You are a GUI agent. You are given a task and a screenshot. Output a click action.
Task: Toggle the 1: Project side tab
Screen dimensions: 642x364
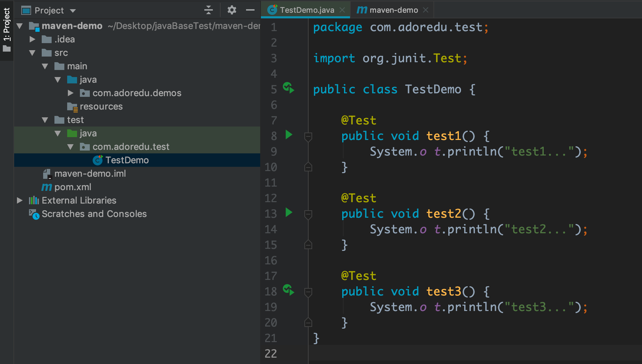(6, 30)
